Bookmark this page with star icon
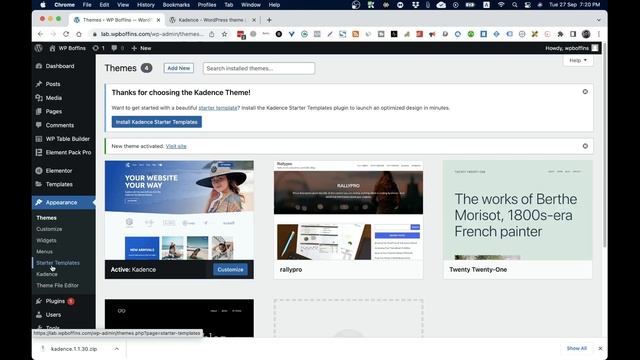The height and width of the screenshot is (360, 640). (224, 34)
